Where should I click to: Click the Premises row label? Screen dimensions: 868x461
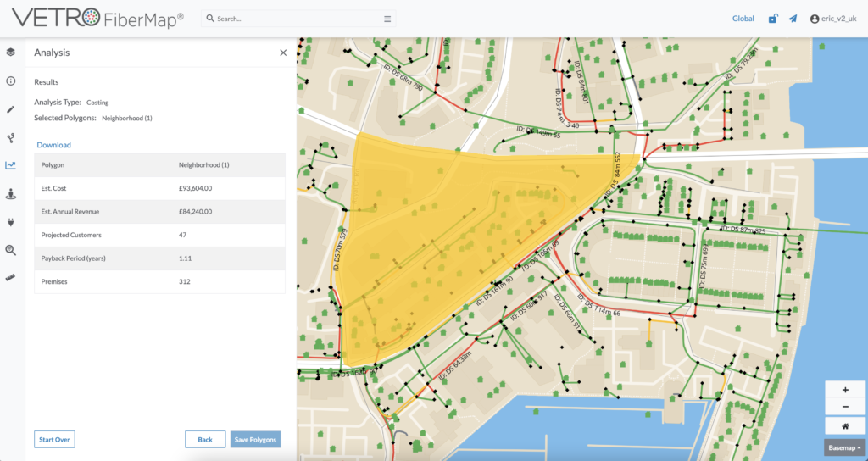pos(54,281)
